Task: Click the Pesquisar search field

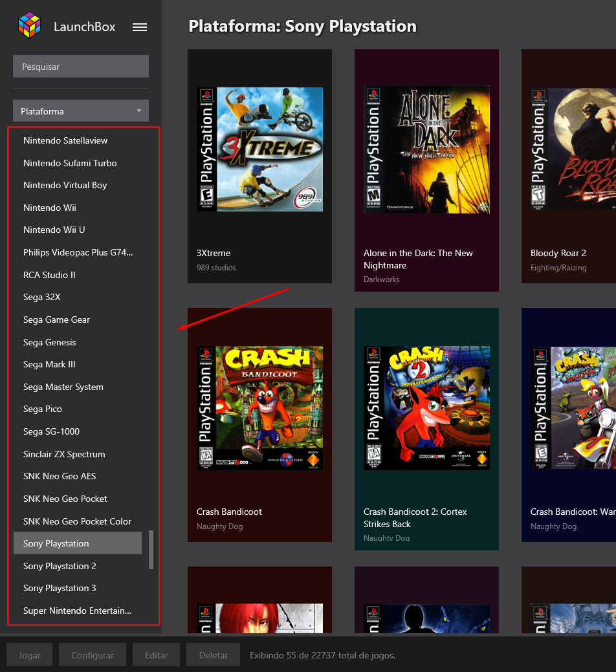Action: (x=81, y=67)
